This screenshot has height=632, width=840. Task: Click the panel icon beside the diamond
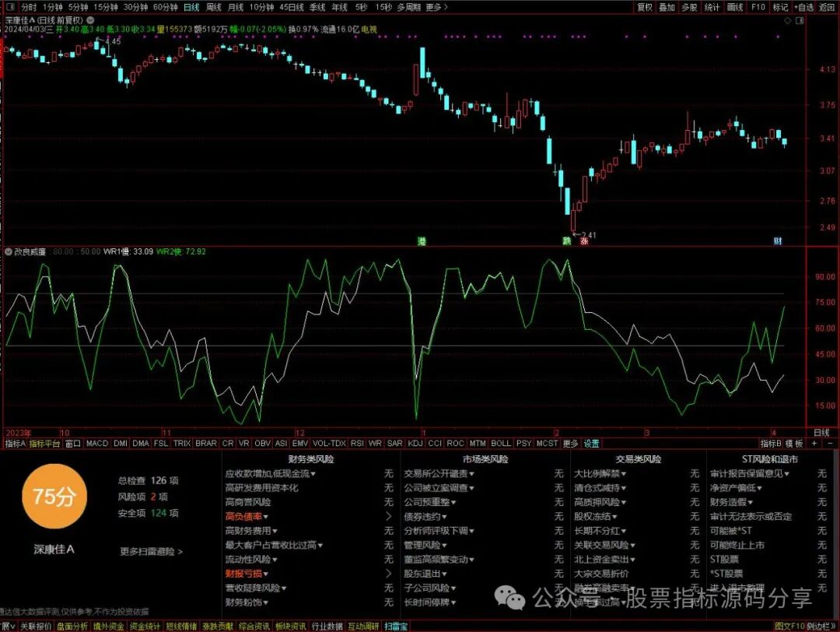pyautogui.click(x=800, y=20)
